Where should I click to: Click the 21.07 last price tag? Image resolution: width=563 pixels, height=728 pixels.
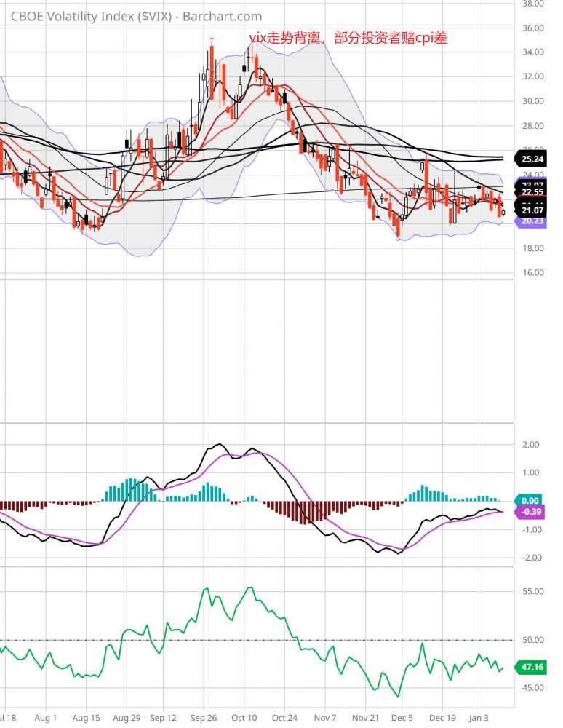coord(533,211)
